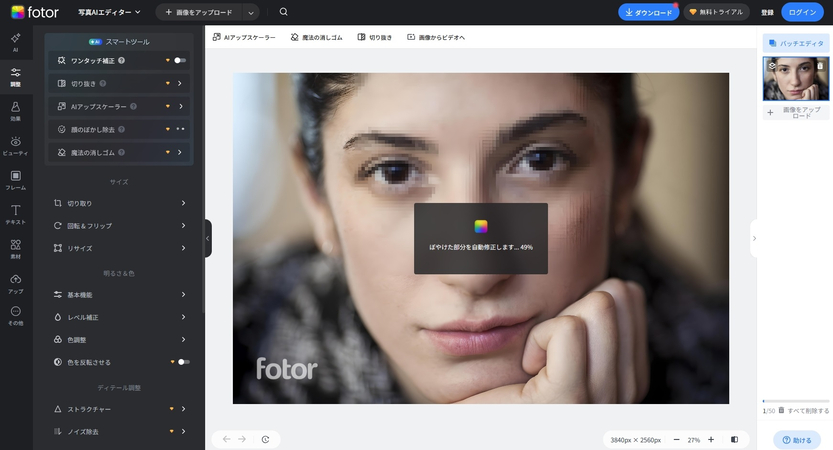Screen dimensions: 833x450
Task: Collapse the left panel with its handle
Action: (x=208, y=239)
